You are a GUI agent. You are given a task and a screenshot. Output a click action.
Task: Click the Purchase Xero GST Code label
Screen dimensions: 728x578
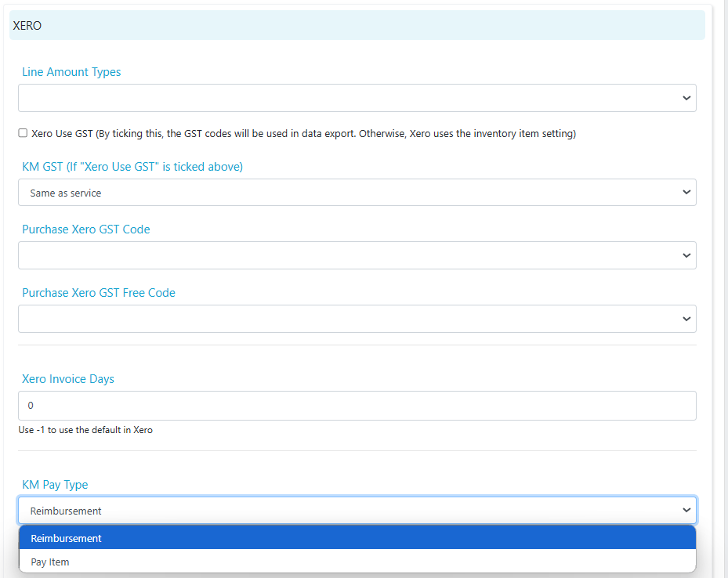(86, 229)
